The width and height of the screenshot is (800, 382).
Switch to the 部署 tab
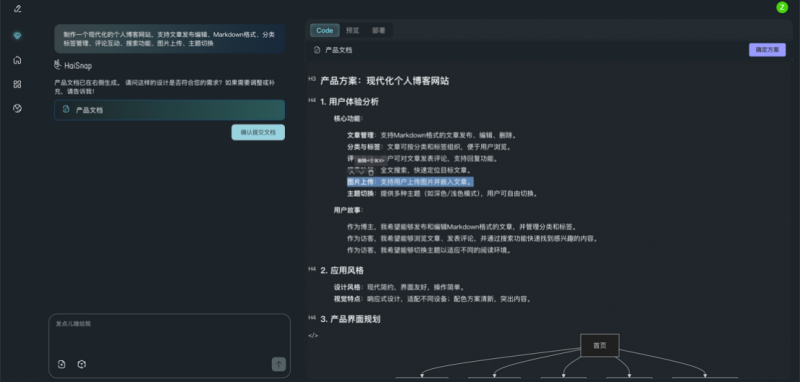[379, 31]
